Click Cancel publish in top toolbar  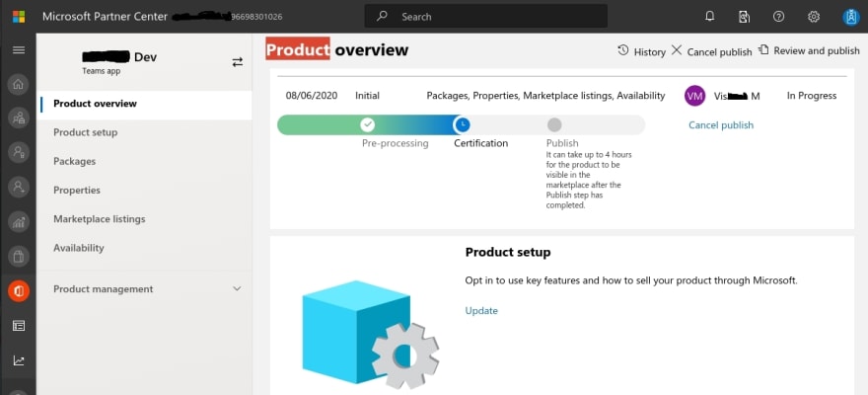[x=711, y=51]
